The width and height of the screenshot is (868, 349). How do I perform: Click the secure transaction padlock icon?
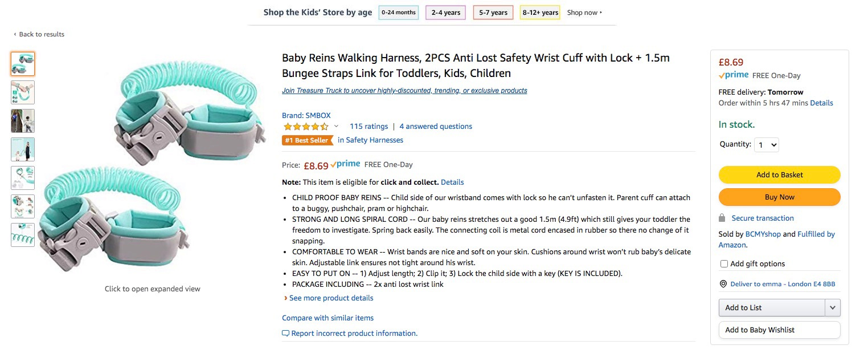722,218
